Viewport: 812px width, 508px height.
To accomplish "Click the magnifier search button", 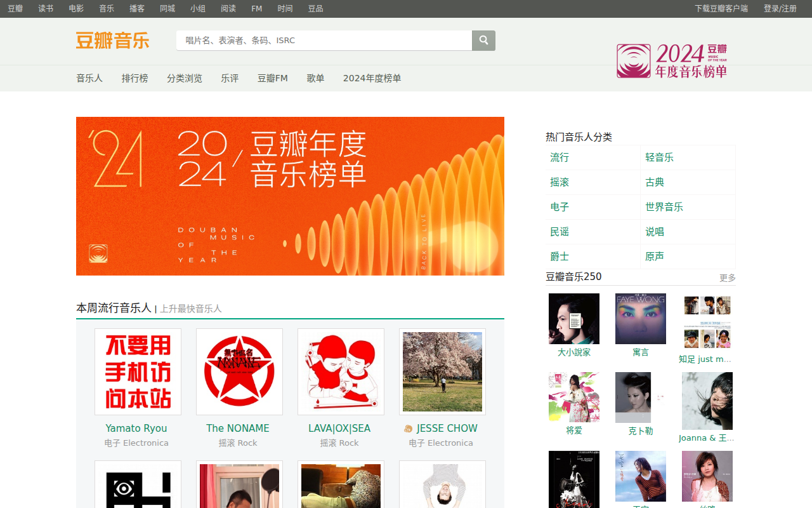I will [483, 41].
